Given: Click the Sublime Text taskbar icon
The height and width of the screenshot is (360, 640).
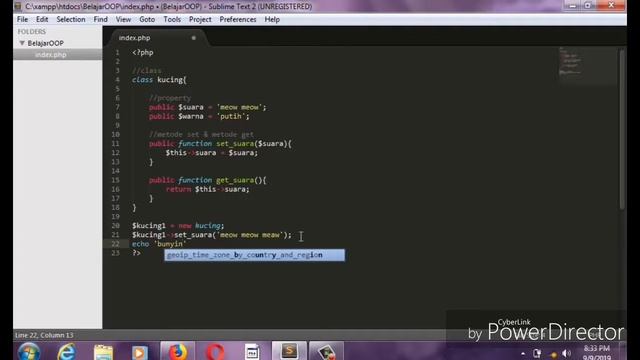Looking at the screenshot, I should pyautogui.click(x=289, y=351).
